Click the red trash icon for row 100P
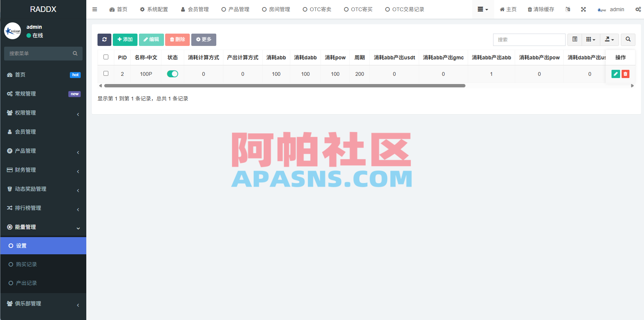 pos(625,74)
